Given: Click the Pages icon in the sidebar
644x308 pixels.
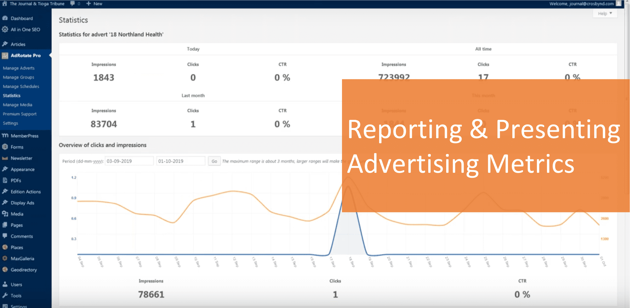Looking at the screenshot, I should (5, 225).
